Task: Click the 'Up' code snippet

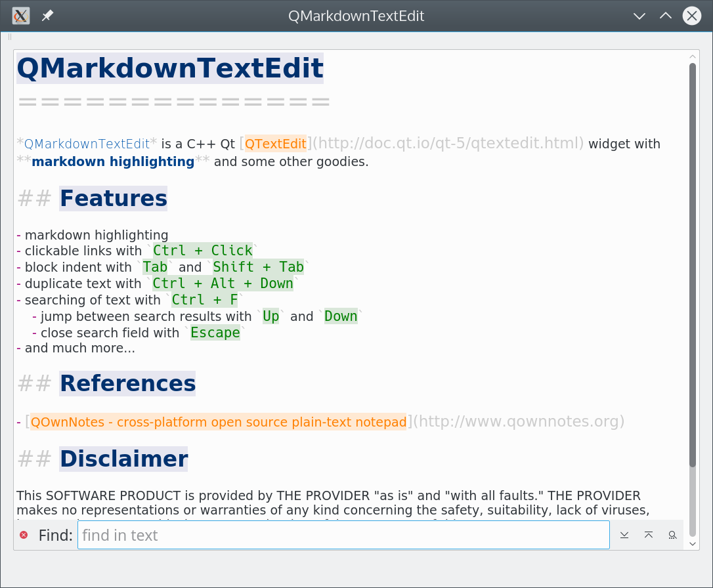Action: [271, 316]
